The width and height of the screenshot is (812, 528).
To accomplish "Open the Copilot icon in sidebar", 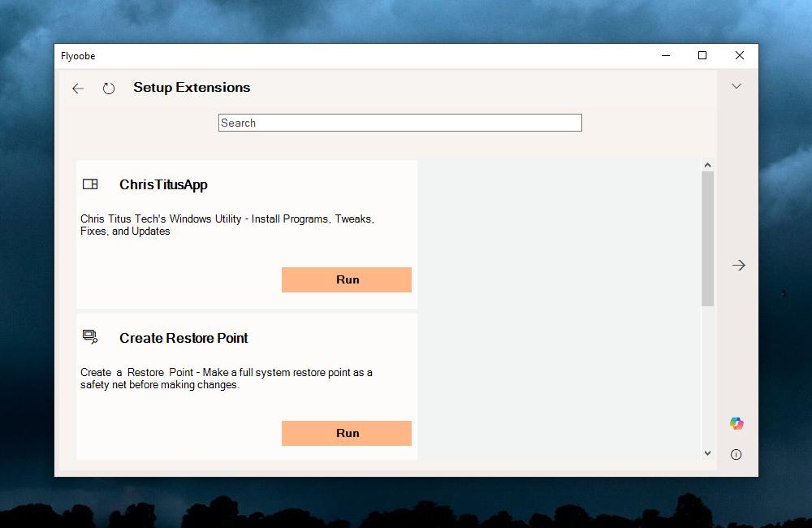I will 736,423.
